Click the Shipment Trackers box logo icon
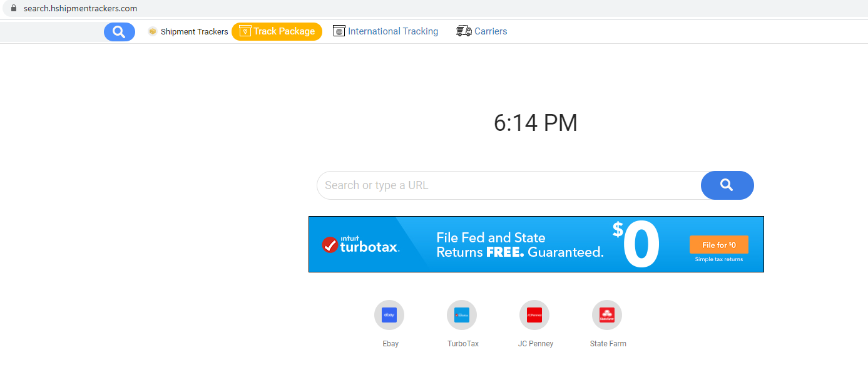Screen dimensions: 868x382 [152, 31]
